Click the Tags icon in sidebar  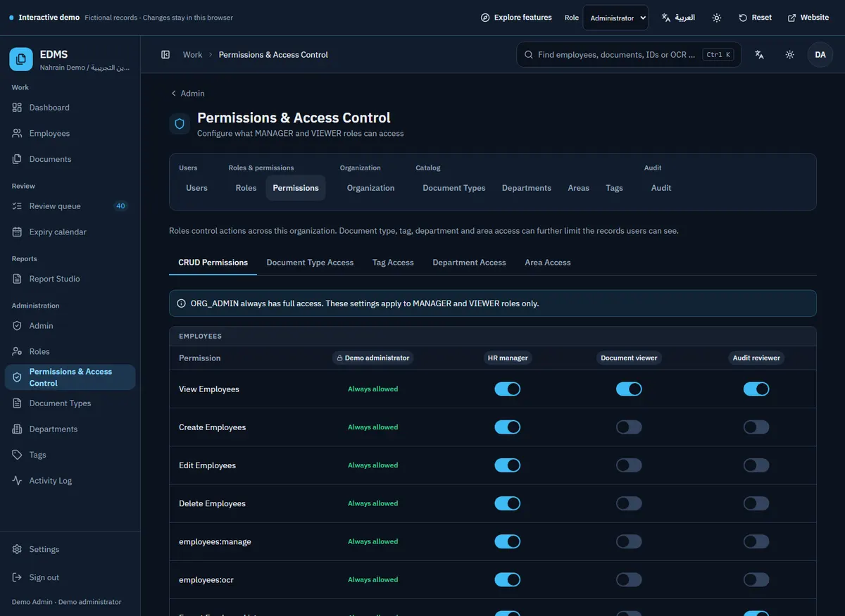pyautogui.click(x=17, y=455)
